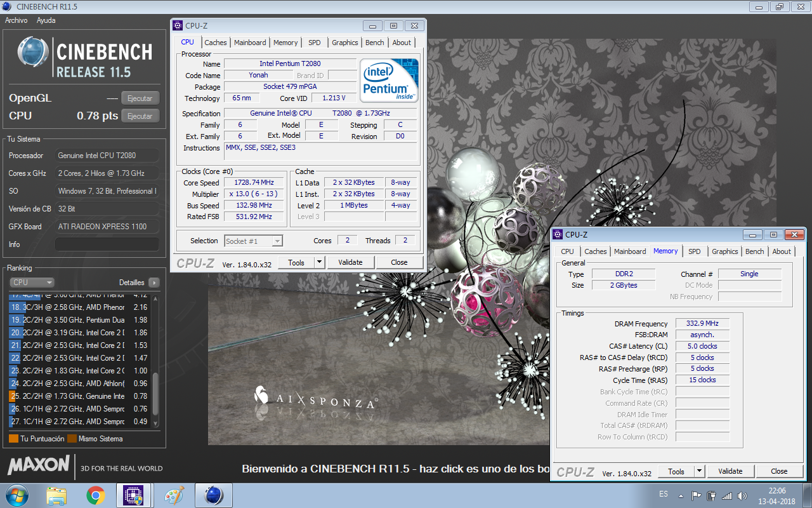
Task: Switch to Mainboard tab in CPU window
Action: tap(250, 43)
